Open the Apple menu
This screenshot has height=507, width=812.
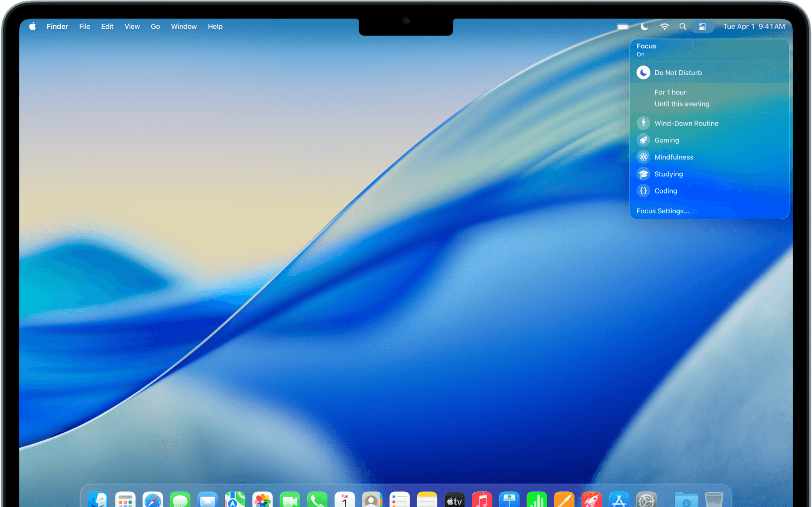pyautogui.click(x=33, y=26)
